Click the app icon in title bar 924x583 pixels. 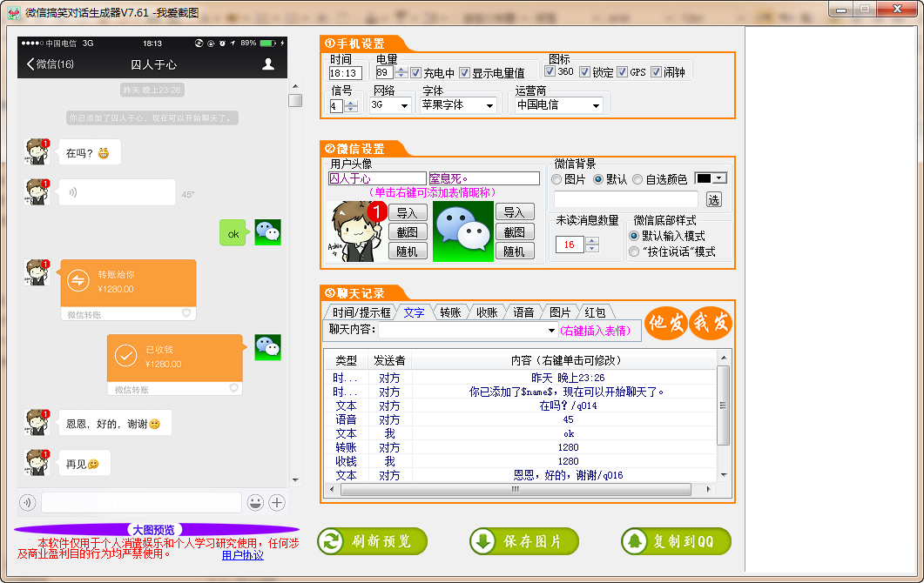[x=14, y=12]
